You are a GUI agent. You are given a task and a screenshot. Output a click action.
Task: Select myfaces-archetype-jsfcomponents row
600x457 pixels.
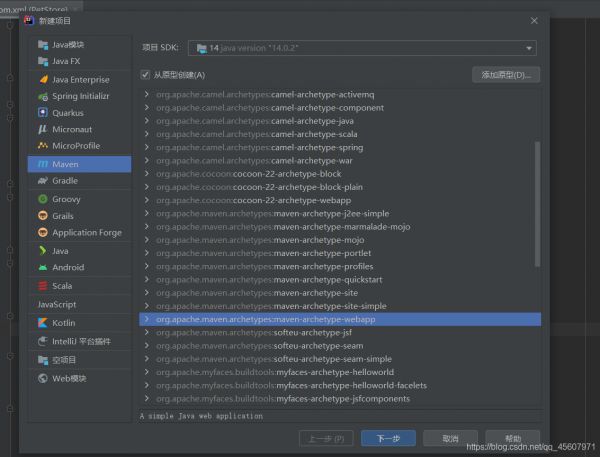[340, 398]
